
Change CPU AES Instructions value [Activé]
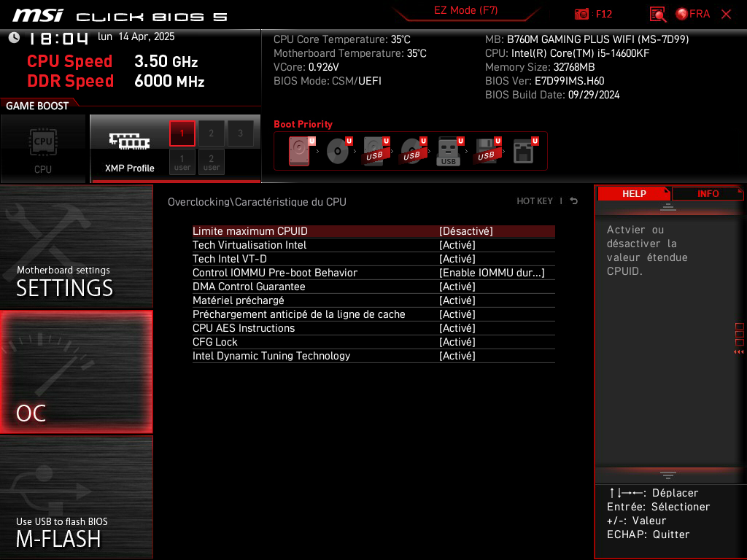457,328
